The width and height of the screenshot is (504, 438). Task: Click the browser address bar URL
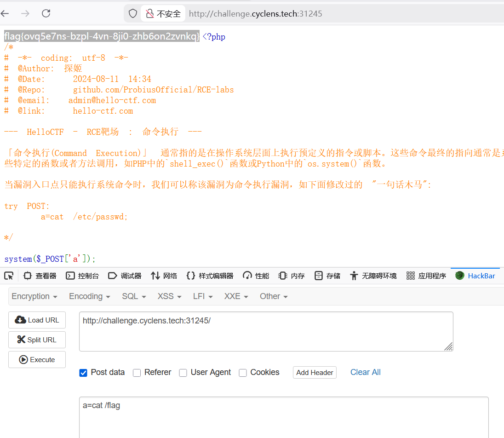(x=256, y=13)
